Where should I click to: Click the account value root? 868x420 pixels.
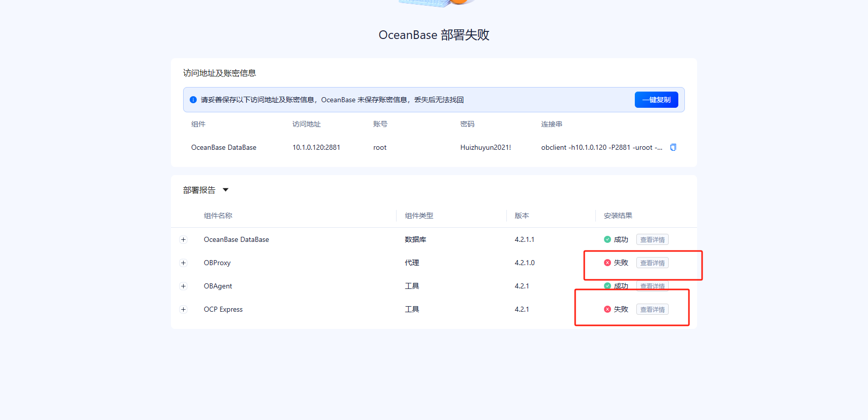coord(380,147)
